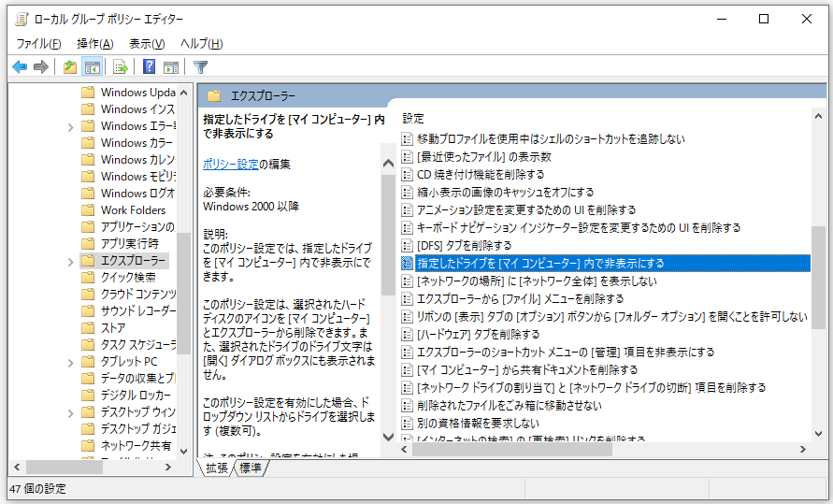Open the ファイル(F) menu
833x504 pixels.
tap(38, 44)
